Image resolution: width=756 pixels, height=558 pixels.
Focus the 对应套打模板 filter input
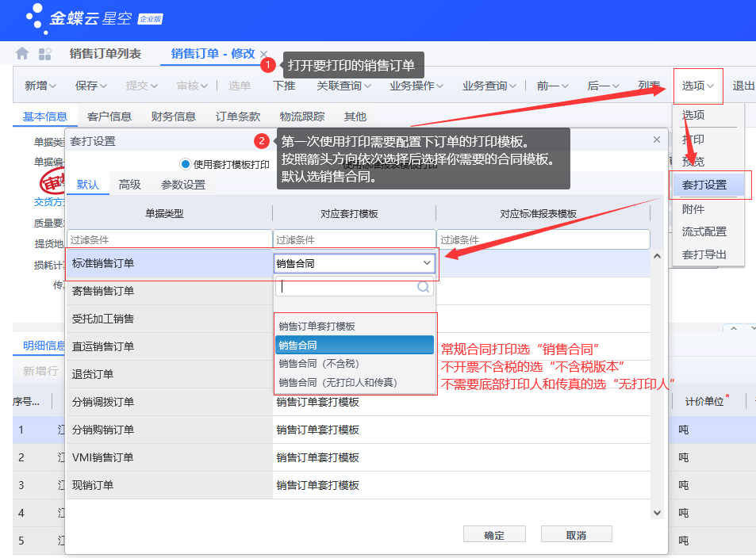tap(355, 239)
